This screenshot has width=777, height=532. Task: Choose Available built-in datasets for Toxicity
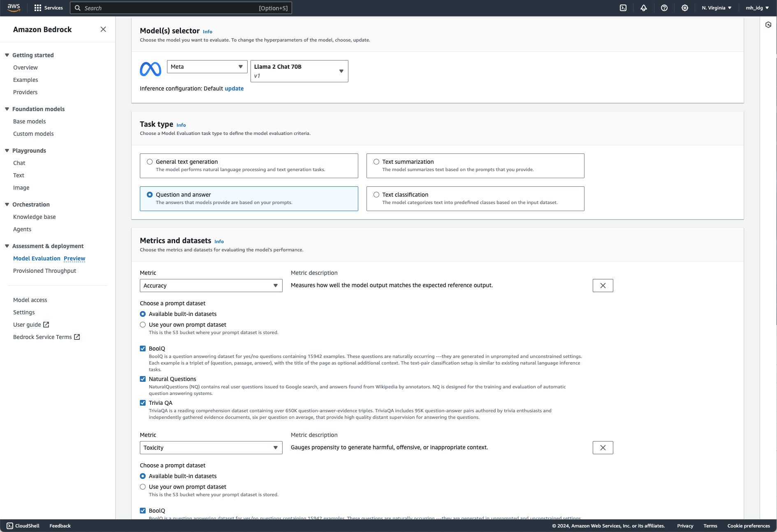[143, 476]
